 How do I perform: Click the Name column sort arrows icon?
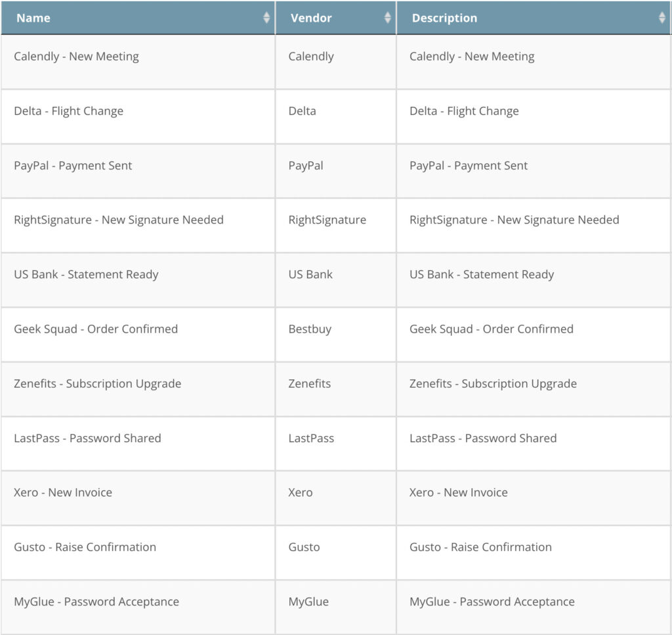[x=266, y=18]
